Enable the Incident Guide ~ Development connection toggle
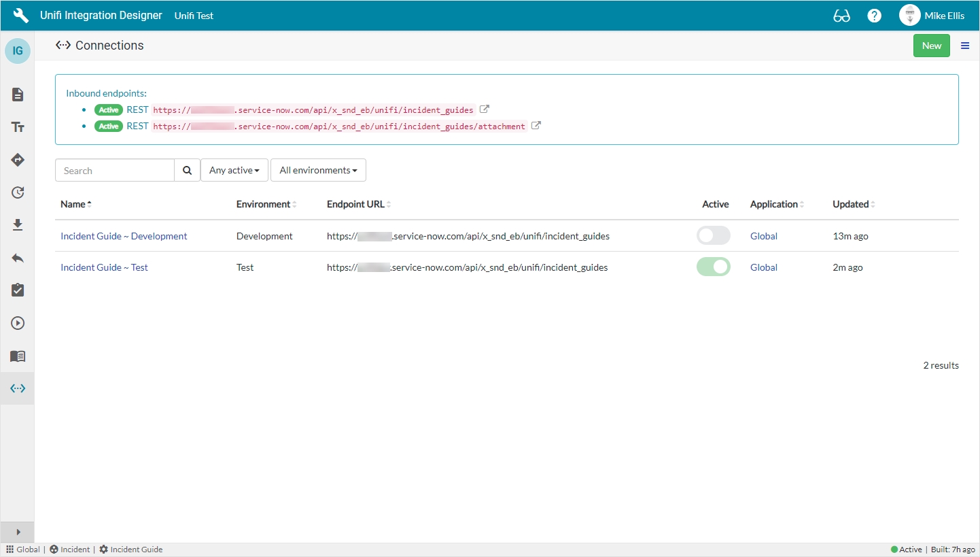Viewport: 980px width, 557px height. point(713,236)
